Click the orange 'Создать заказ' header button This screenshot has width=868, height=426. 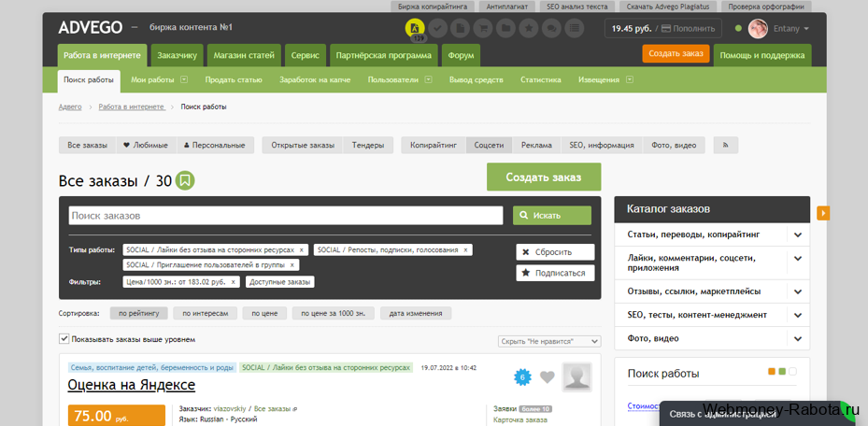point(676,53)
